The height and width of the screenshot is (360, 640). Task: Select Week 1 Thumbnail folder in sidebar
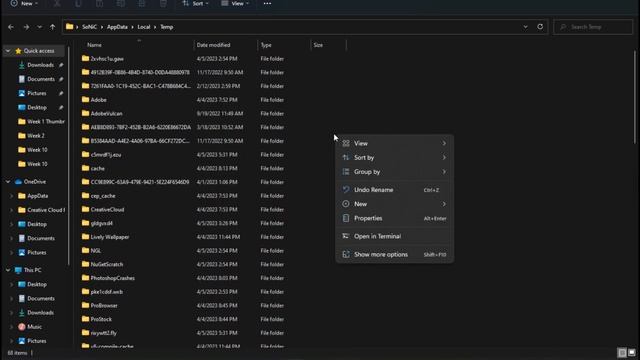click(46, 121)
